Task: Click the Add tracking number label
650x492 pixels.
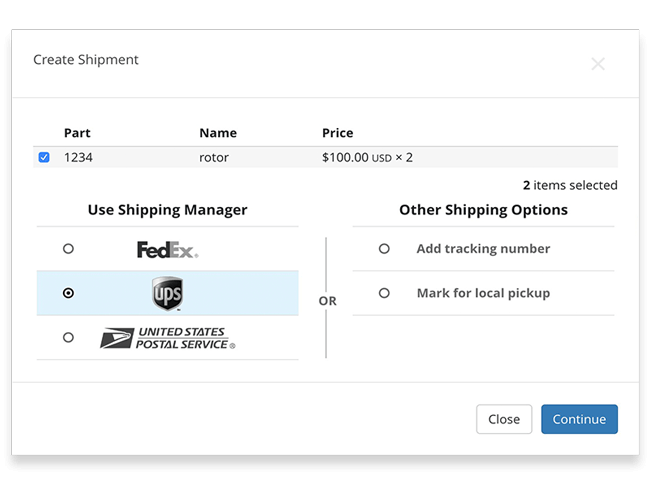Action: click(x=483, y=249)
